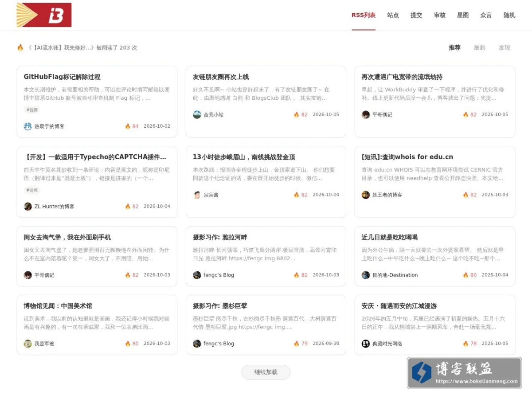532x399 pixels.
Task: Click the 继续加载 load more button
Action: pos(266,372)
